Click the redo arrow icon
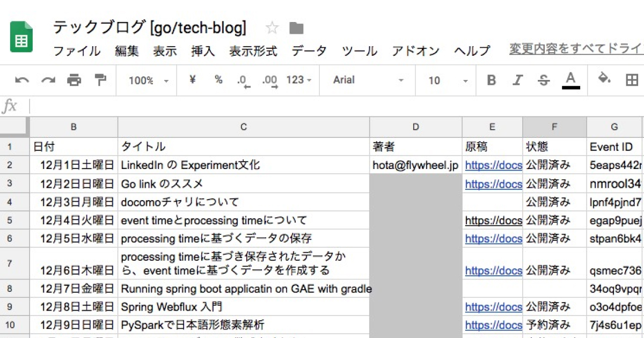Screen dimensions: 644x338 pyautogui.click(x=48, y=80)
